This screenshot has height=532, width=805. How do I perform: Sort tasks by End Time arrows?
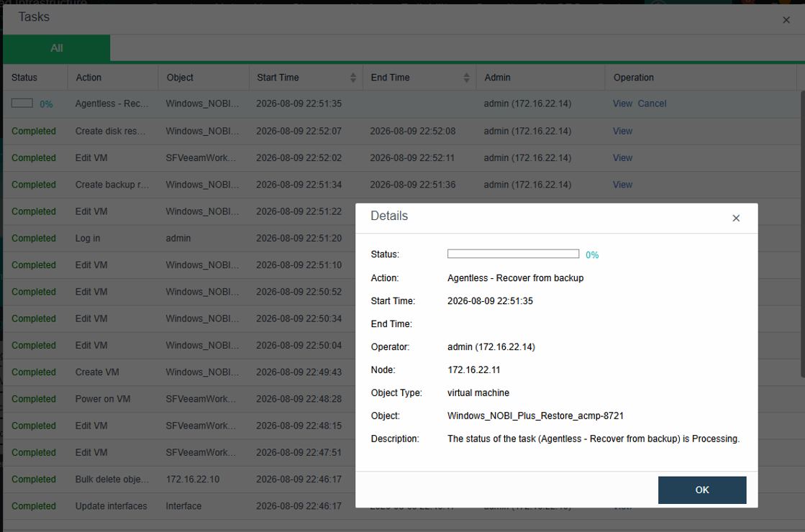click(x=466, y=78)
